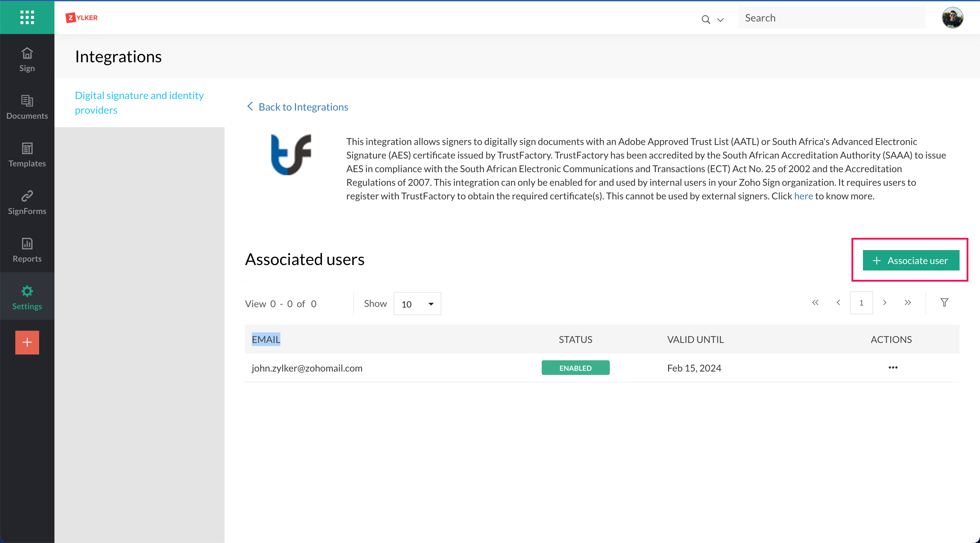Screen dimensions: 980x543
Task: Open the apps grid launcher icon
Action: coord(27,17)
